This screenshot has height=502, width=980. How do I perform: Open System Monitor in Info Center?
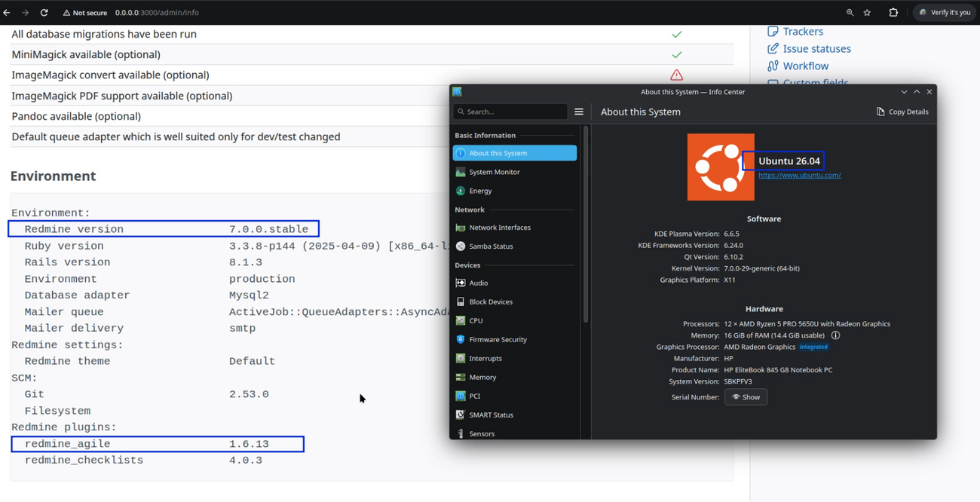pos(515,172)
